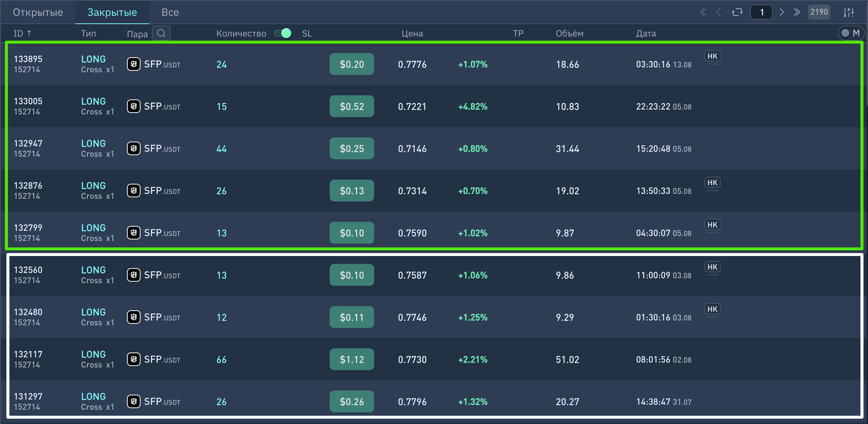
Task: Select the Закрытые tab
Action: click(x=112, y=12)
